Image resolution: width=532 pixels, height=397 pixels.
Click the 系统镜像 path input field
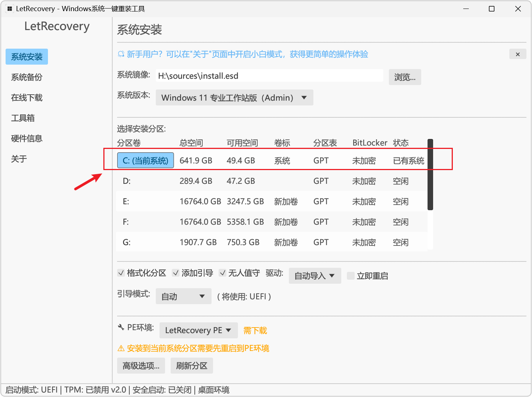(269, 76)
